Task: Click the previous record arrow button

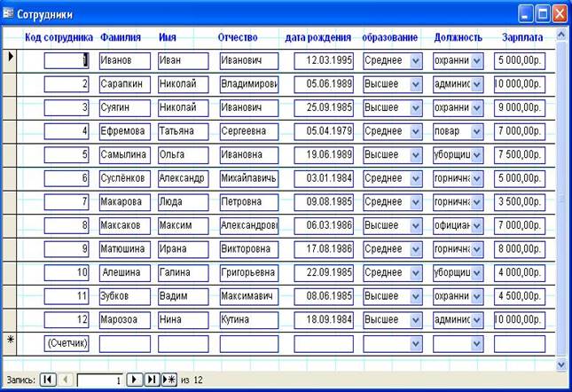Action: coord(66,380)
